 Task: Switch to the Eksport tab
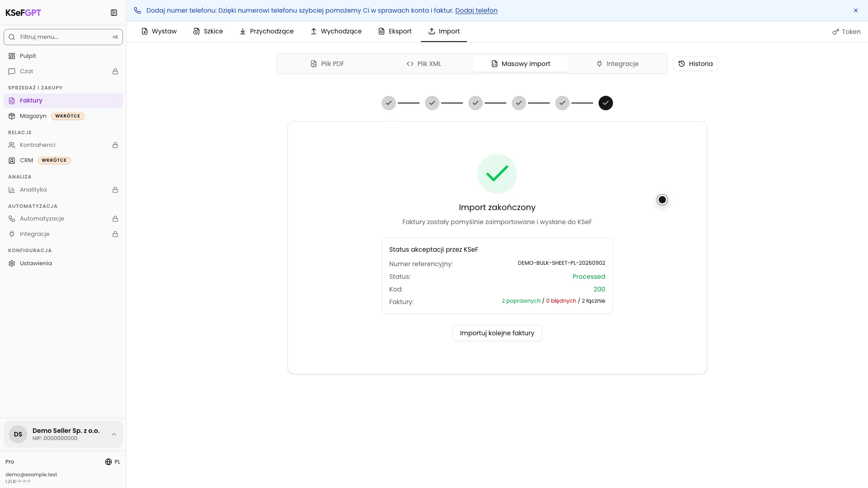click(395, 31)
